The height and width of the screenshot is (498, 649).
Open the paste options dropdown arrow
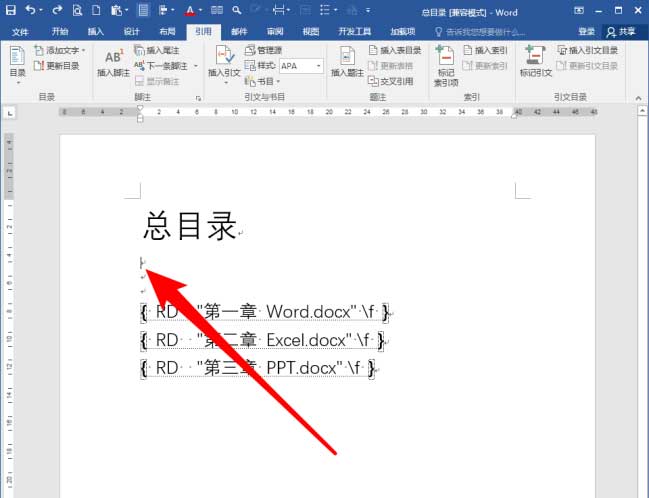(126, 10)
